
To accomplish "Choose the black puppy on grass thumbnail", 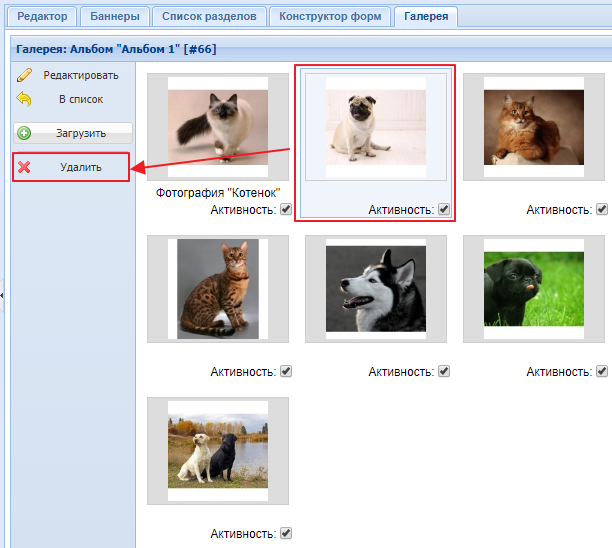I will [x=533, y=288].
